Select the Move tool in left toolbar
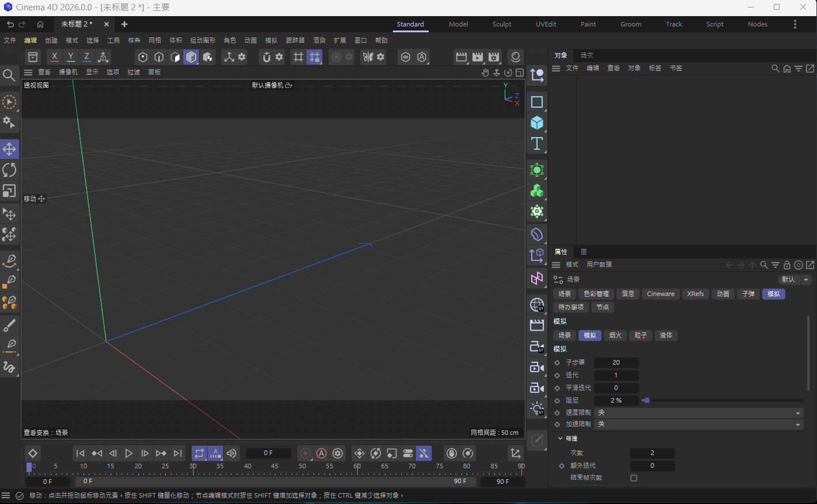 (9, 149)
